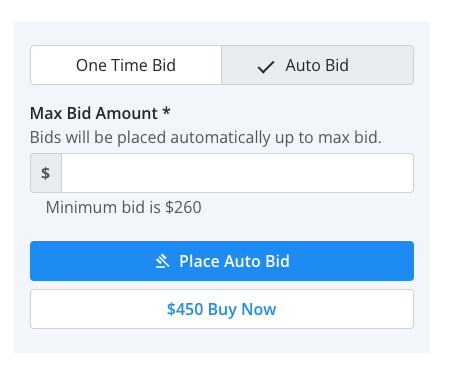The width and height of the screenshot is (450, 367).
Task: Choose the $450 Buy Now button
Action: [x=222, y=309]
